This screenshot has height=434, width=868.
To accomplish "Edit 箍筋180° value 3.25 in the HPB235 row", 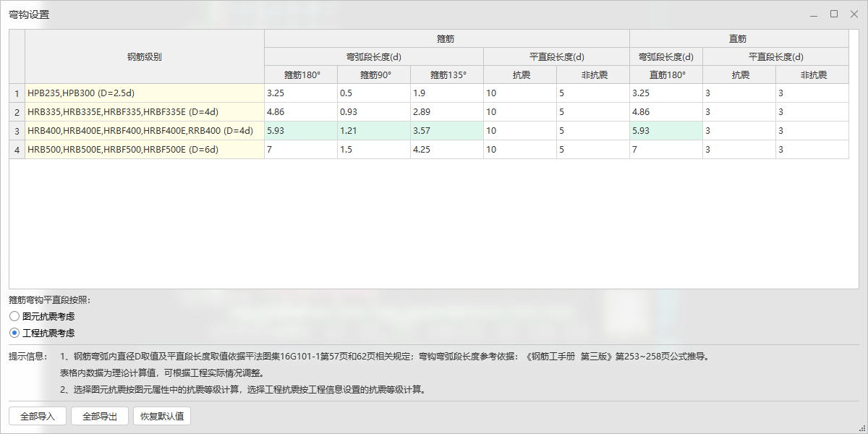I will click(301, 93).
